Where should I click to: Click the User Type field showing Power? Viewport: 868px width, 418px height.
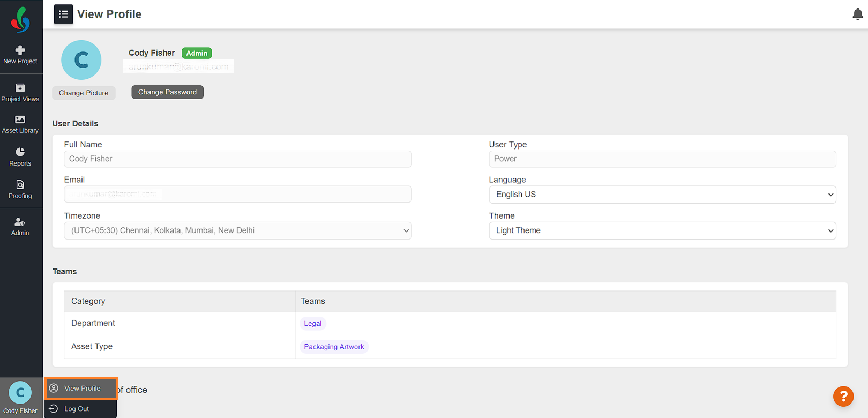(662, 159)
